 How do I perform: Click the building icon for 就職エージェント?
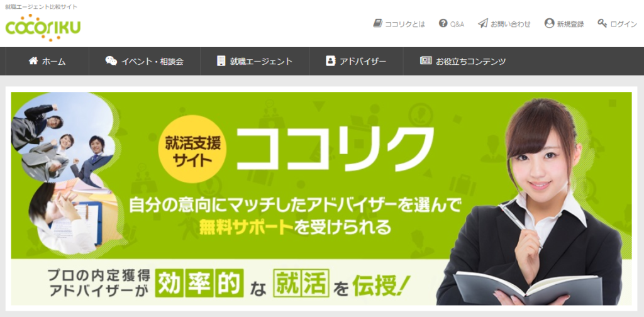pos(221,61)
